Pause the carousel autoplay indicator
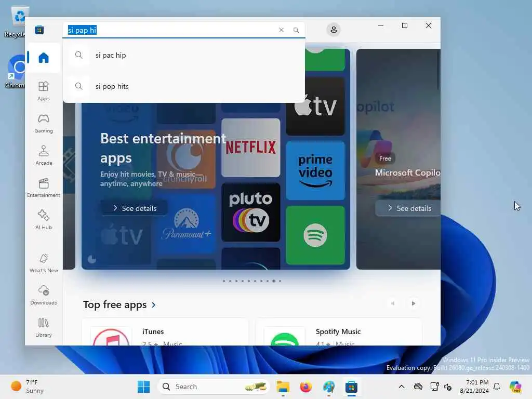532x399 pixels. (91, 260)
